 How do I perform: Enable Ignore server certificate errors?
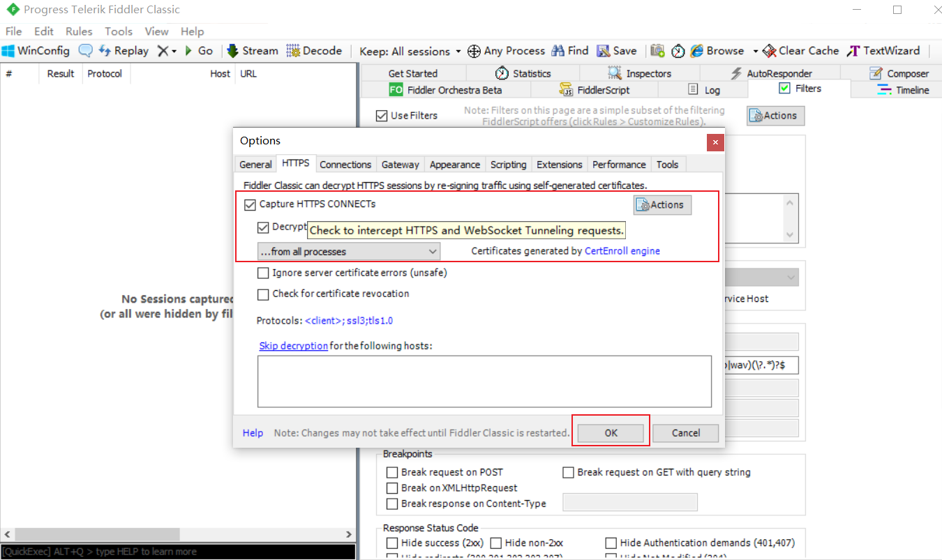coord(263,273)
